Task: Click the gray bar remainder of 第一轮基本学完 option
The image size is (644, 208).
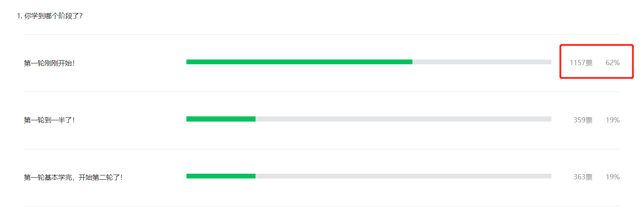Action: 403,176
